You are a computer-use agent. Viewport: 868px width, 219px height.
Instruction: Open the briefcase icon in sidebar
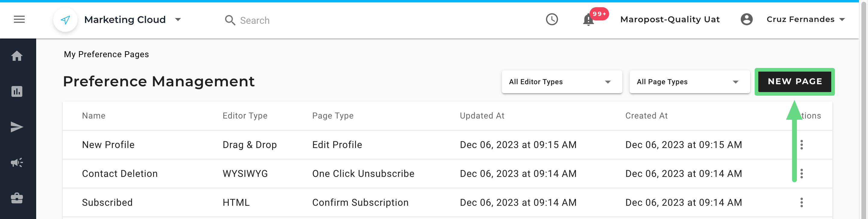pyautogui.click(x=17, y=198)
